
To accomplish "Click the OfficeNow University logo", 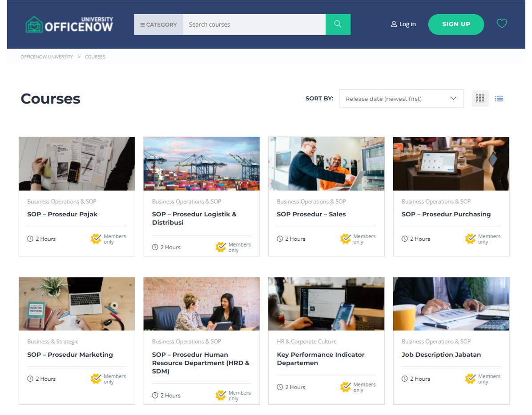I will click(x=69, y=24).
